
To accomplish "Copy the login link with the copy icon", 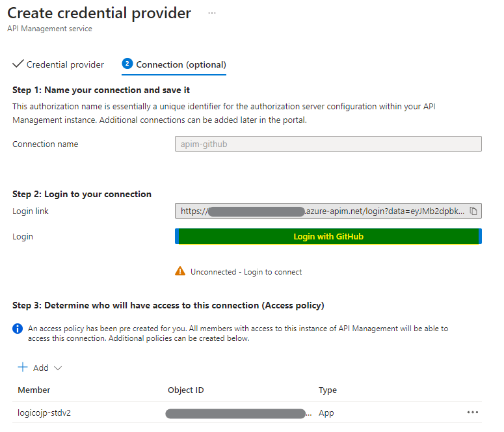I will 473,211.
